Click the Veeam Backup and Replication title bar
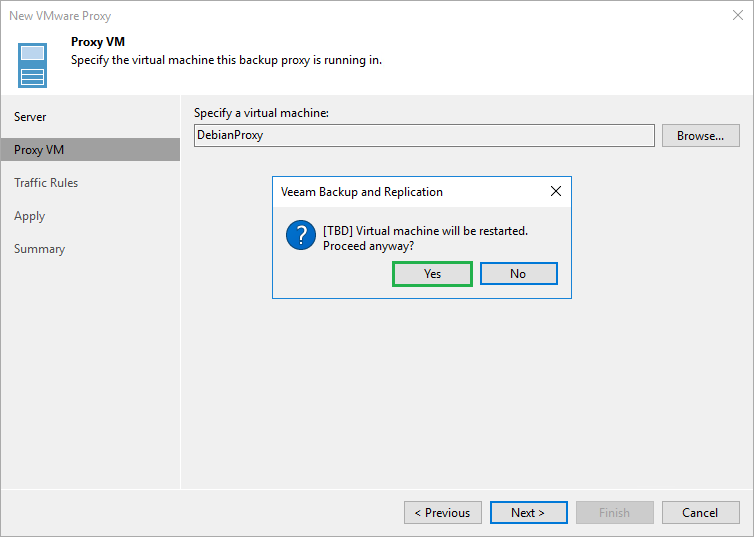 400,192
